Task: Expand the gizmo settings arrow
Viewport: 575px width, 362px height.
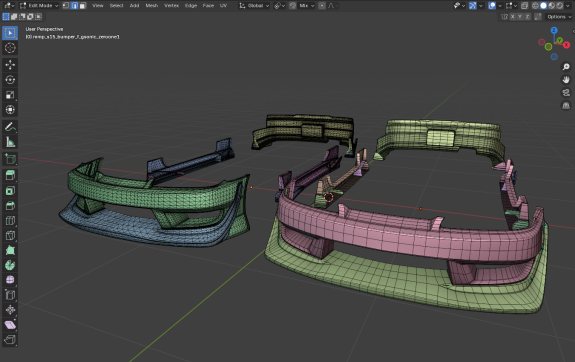Action: (x=480, y=6)
